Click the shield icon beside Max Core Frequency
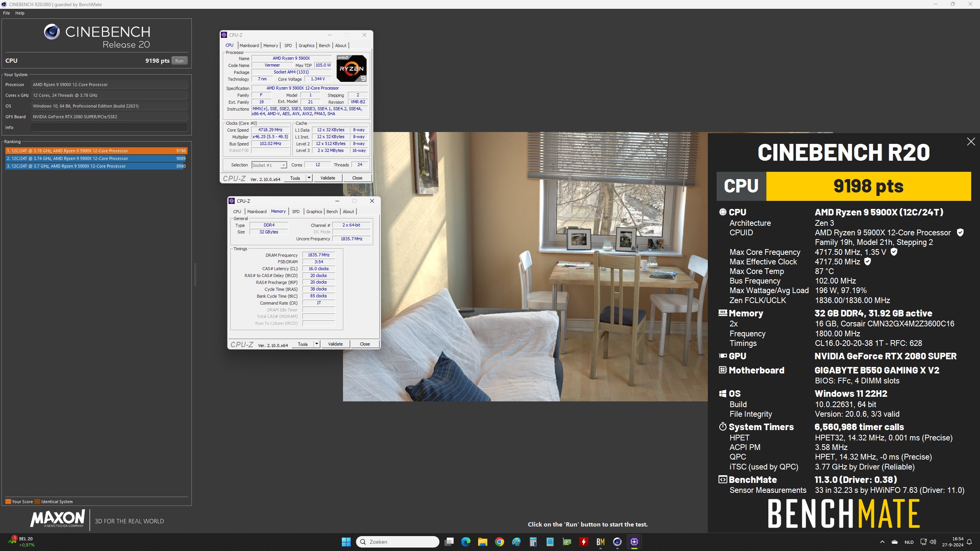This screenshot has height=551, width=980. click(894, 252)
